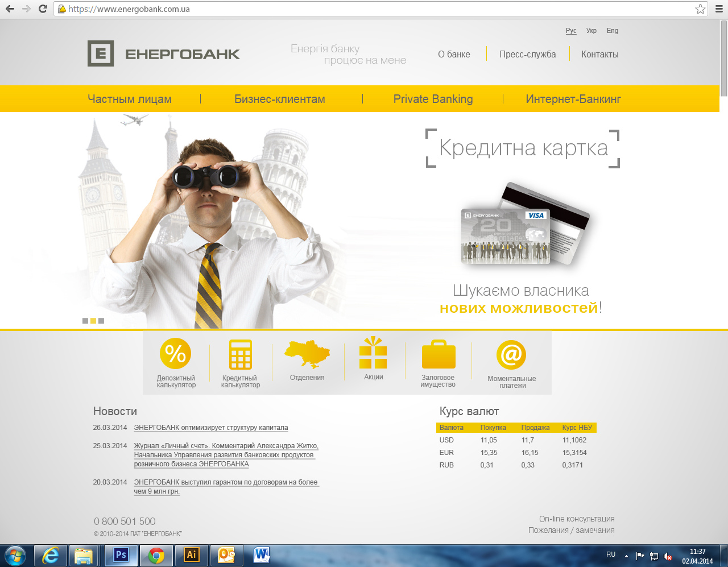Open the Private Banking menu
728x567 pixels.
coord(433,99)
